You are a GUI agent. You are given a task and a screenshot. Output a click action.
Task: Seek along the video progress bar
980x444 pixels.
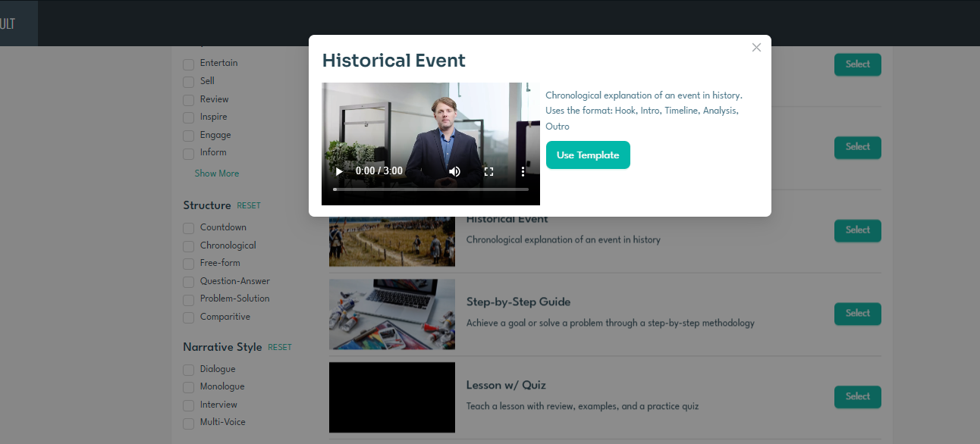(431, 189)
